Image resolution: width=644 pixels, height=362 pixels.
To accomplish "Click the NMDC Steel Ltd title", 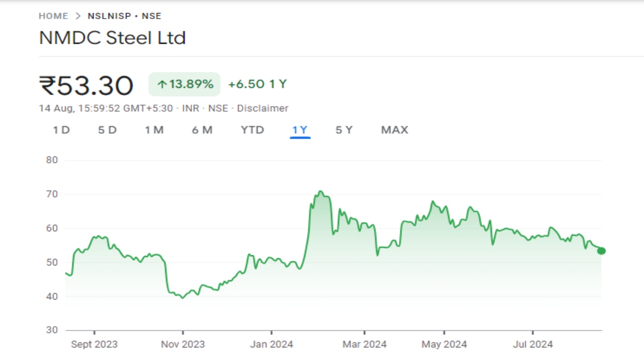I will coord(112,38).
